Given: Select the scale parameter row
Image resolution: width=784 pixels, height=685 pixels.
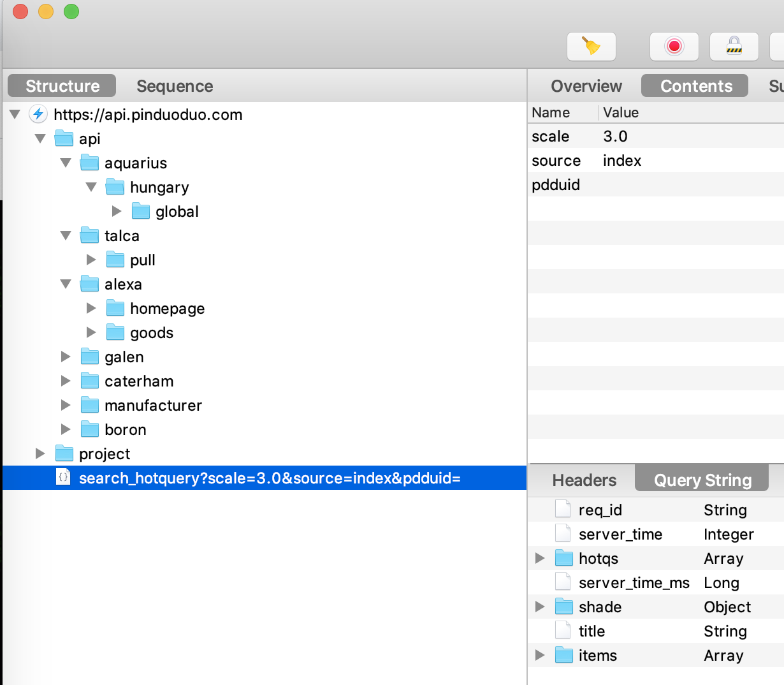Looking at the screenshot, I should pyautogui.click(x=657, y=136).
